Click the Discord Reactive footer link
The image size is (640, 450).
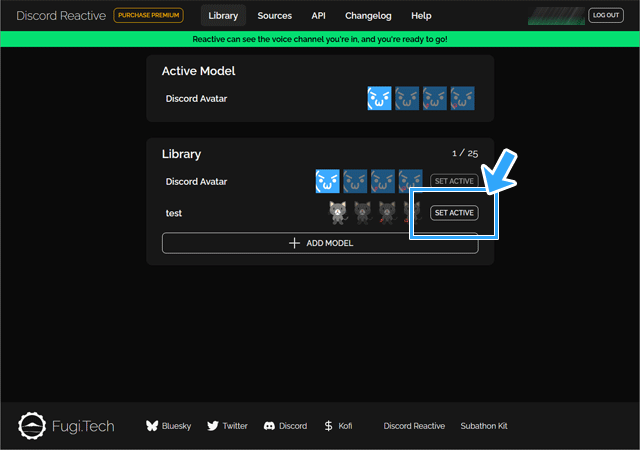414,426
